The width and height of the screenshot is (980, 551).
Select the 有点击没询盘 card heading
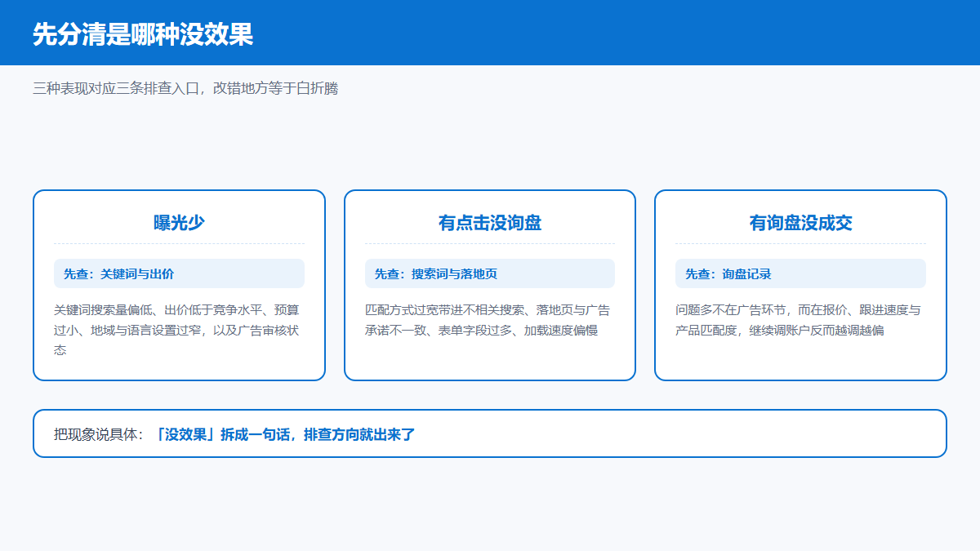490,223
